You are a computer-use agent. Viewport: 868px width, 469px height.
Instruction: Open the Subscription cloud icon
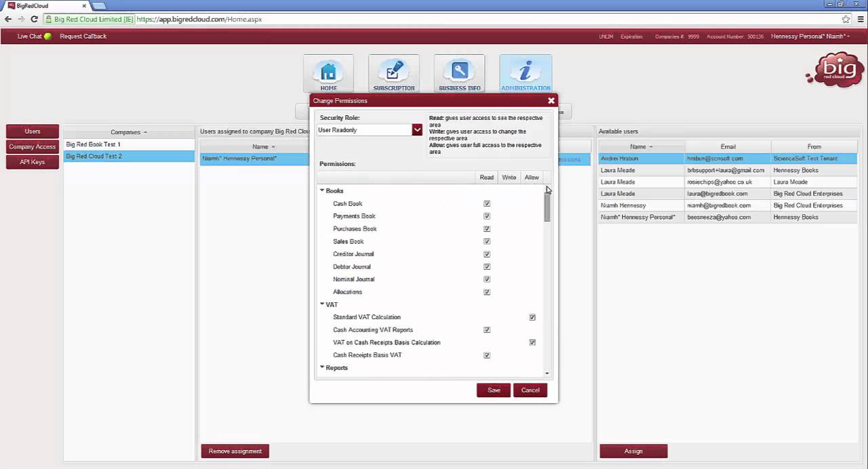[393, 74]
